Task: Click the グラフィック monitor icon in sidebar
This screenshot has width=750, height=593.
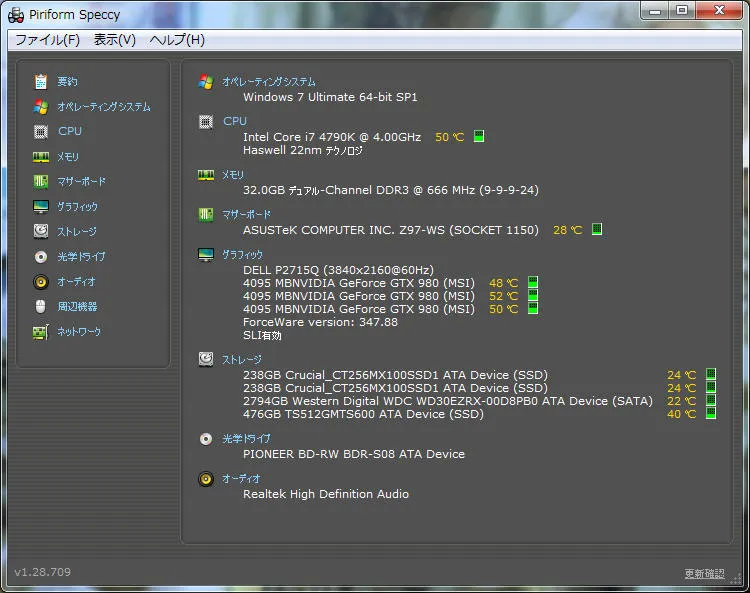Action: [41, 207]
